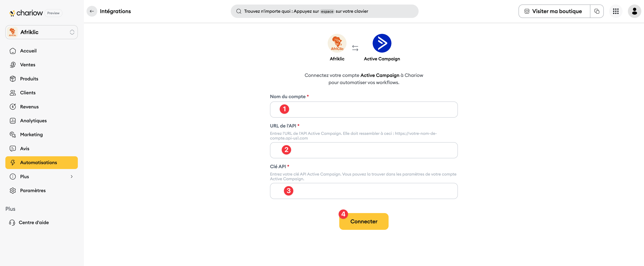Focus the Clé API field
This screenshot has height=266, width=644.
364,191
